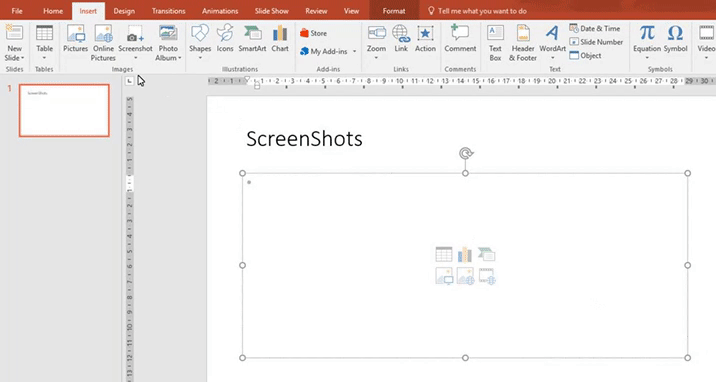Viewport: 716px width, 382px height.
Task: Insert a Chart
Action: (280, 38)
